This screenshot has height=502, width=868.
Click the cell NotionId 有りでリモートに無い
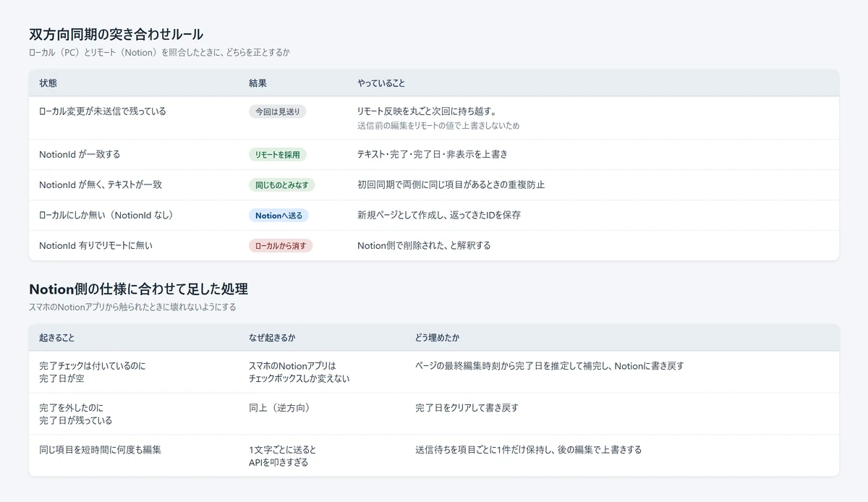click(95, 245)
